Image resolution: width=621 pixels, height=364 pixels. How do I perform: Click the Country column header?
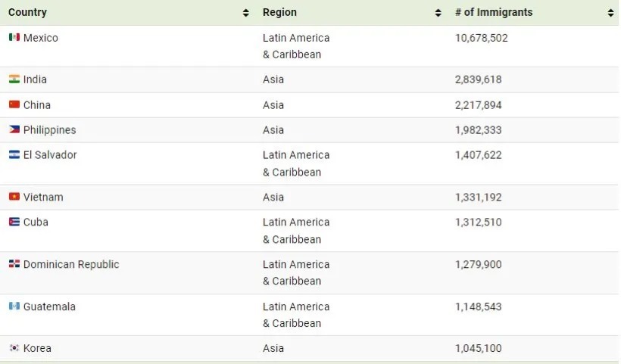click(28, 12)
